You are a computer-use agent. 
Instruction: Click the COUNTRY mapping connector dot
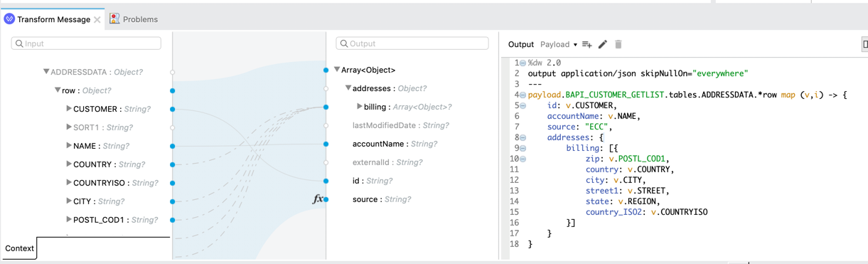click(x=173, y=164)
